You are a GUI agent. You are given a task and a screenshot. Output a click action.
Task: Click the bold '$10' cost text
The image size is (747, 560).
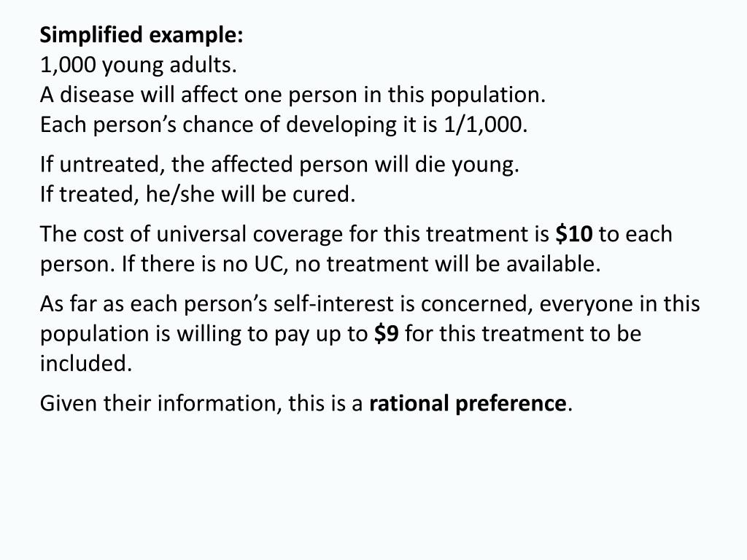coord(574,234)
